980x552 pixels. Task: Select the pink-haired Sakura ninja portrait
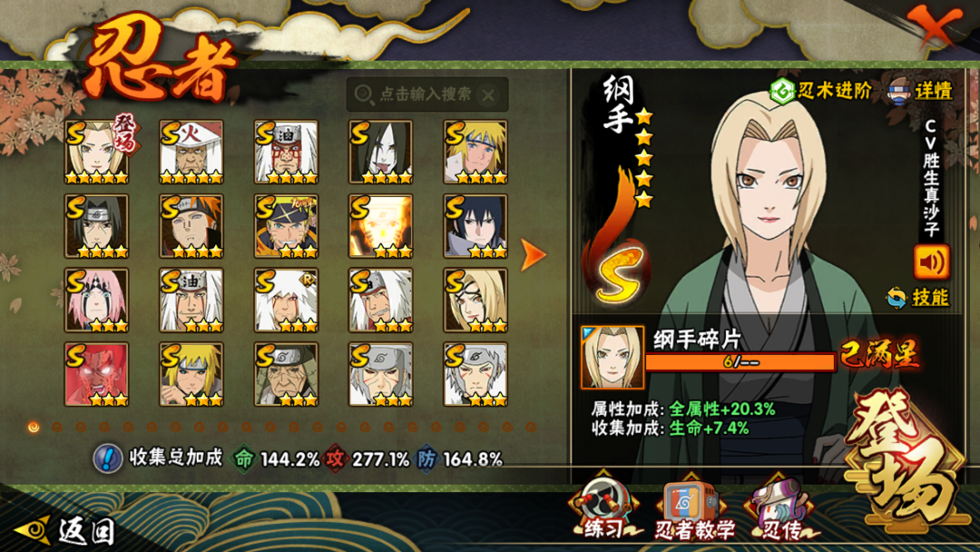97,301
